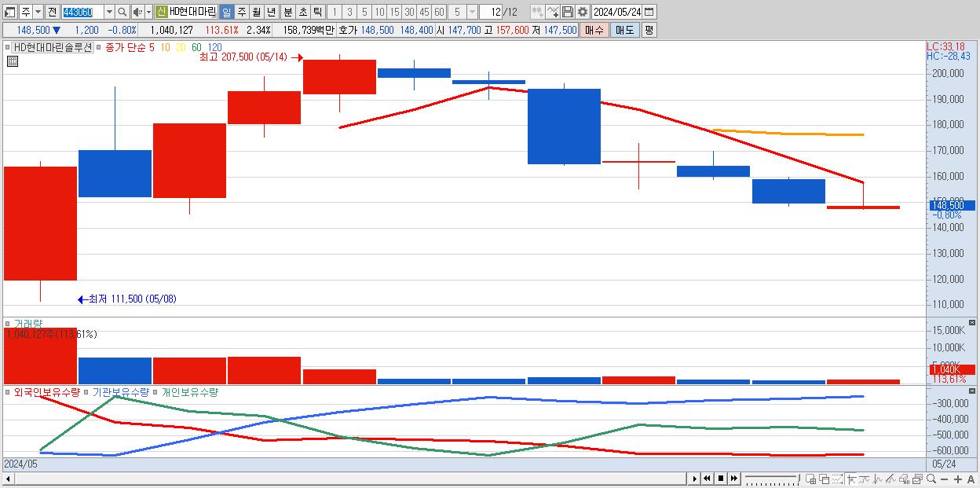This screenshot has width=980, height=488.
Task: Click the overlapping windows icon in bottom toolbar
Action: (824, 479)
